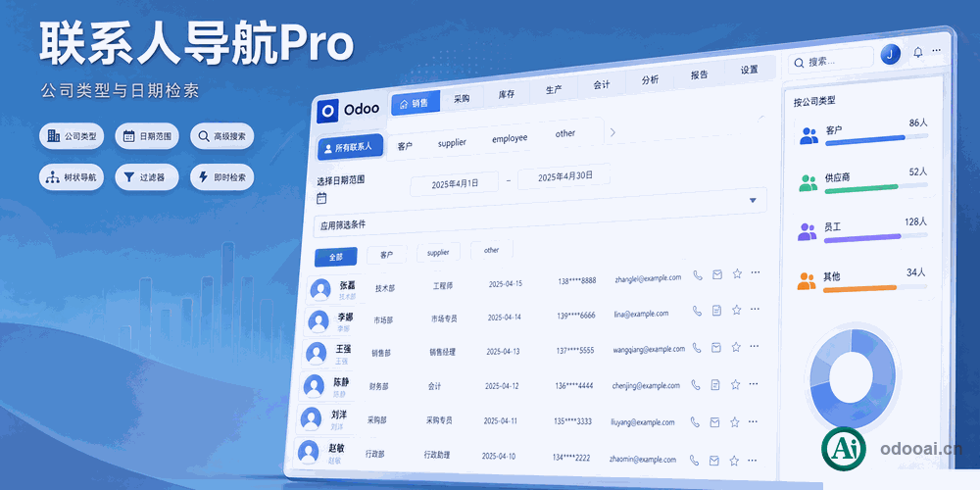Star 赵敏 as favorite
This screenshot has height=490, width=980.
coord(734,461)
